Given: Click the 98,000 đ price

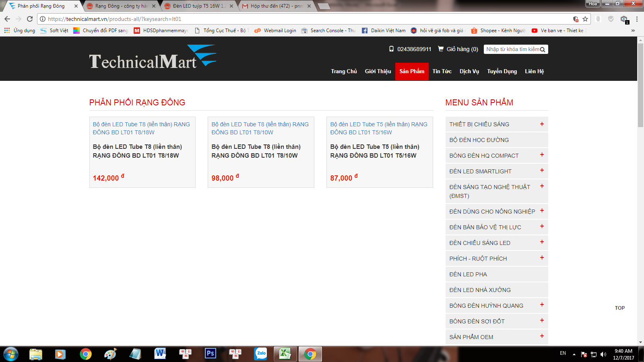Looking at the screenshot, I should coord(225,177).
